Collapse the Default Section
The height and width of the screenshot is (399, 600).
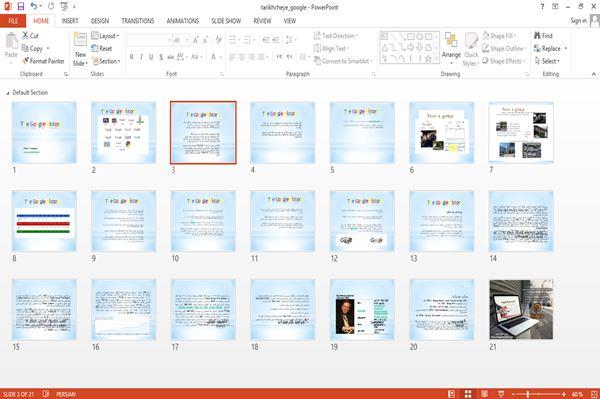7,93
